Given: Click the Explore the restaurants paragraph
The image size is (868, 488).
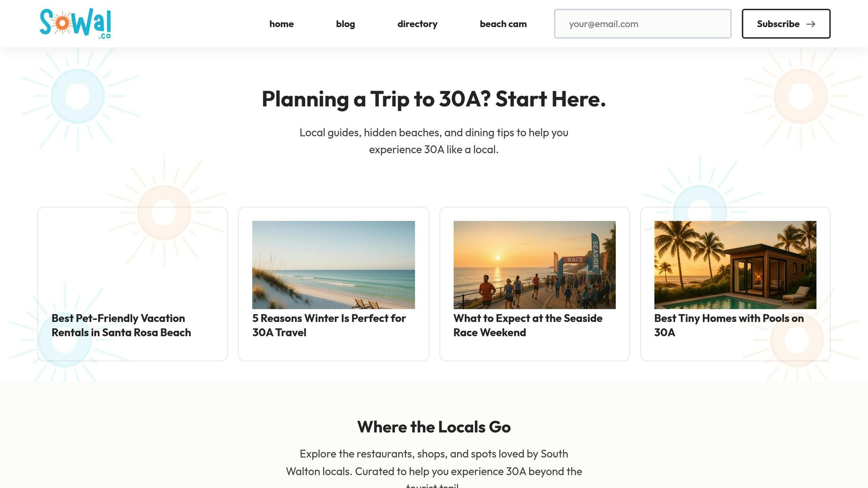Looking at the screenshot, I should click(x=434, y=463).
